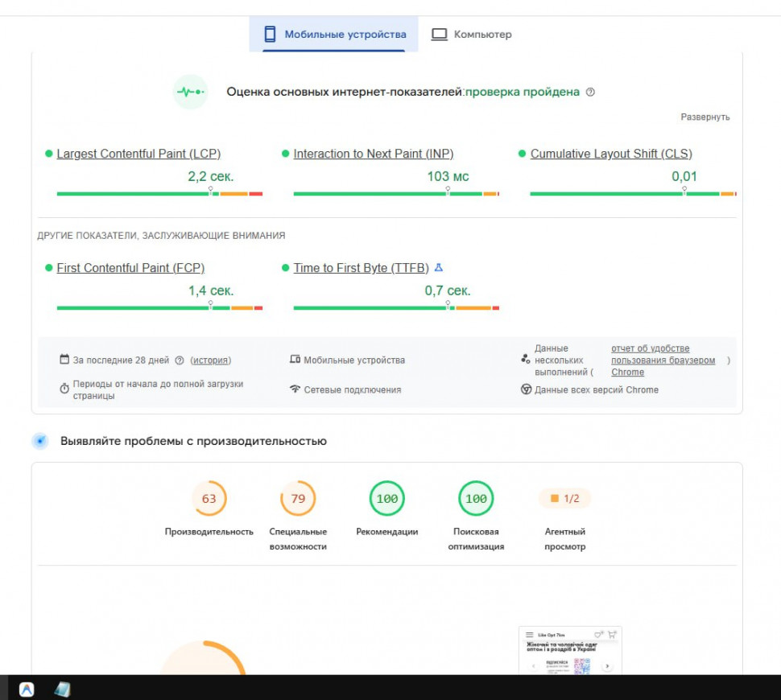Click the TTFB value 0,7 сек.
Viewport: 781px width, 700px height.
pyautogui.click(x=448, y=290)
